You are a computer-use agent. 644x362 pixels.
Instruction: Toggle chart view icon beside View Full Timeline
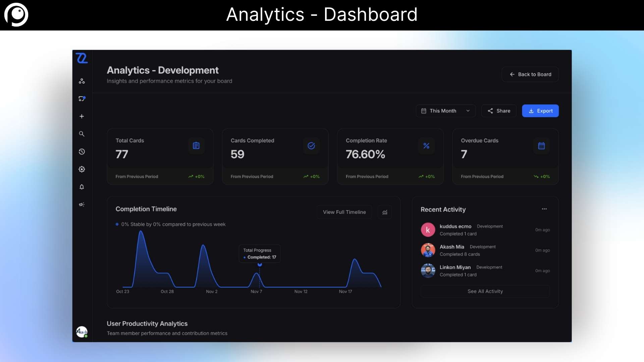(x=385, y=212)
